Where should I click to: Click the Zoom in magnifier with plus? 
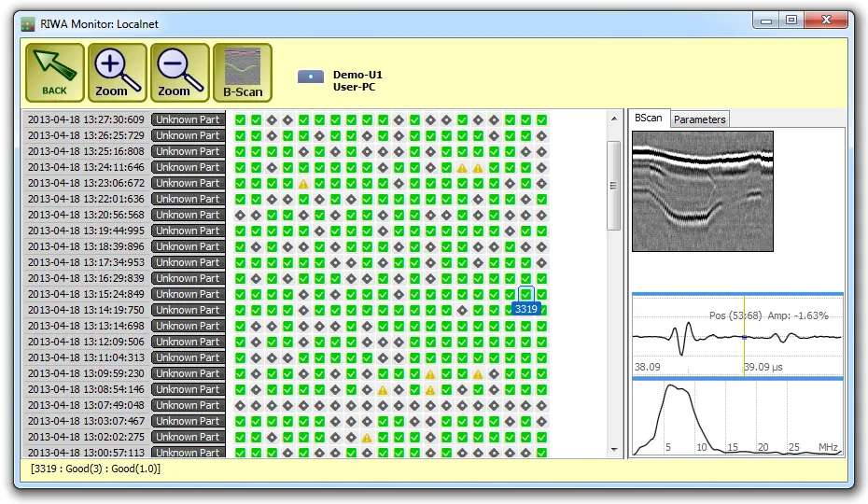tap(117, 73)
